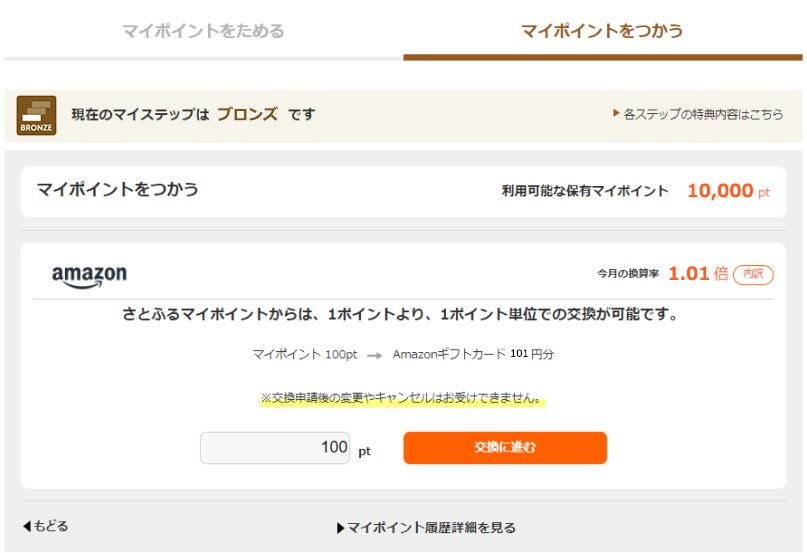Click the gray arrow between 100pt and Amazonギフトカード

[x=375, y=355]
